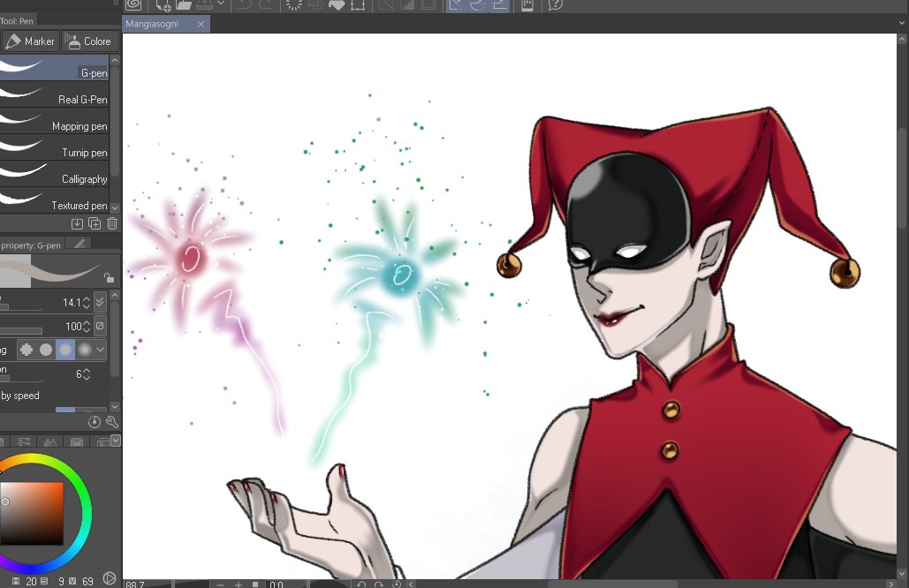The image size is (909, 588).
Task: Zoom in canvas with plus button
Action: pyautogui.click(x=239, y=584)
